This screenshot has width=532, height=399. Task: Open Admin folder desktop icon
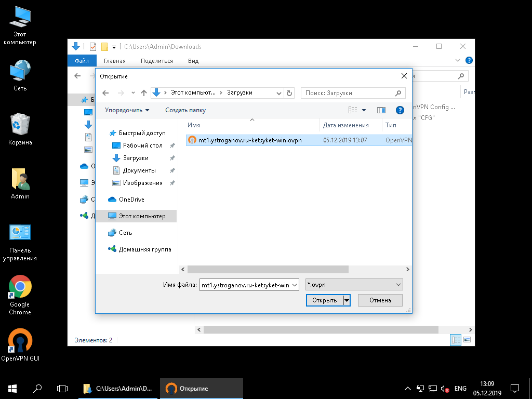click(x=20, y=183)
